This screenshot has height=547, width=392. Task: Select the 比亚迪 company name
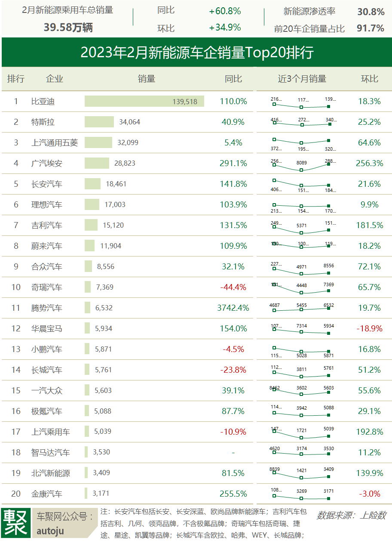(43, 102)
